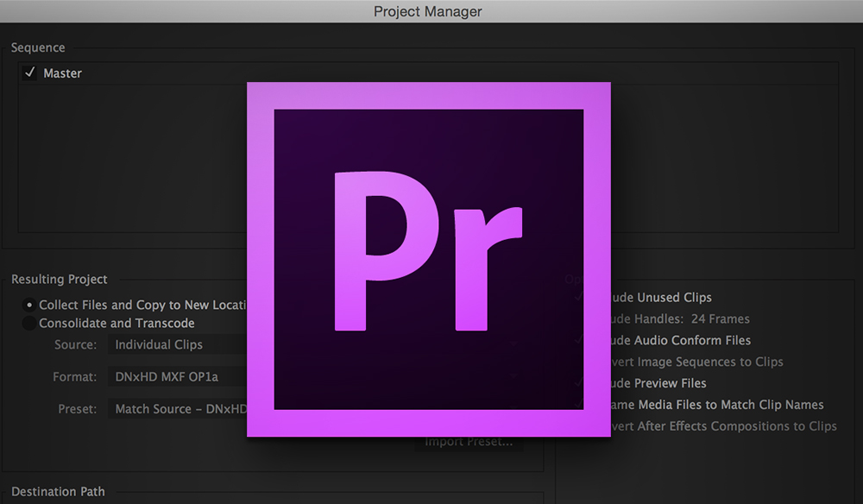Check the Master sequence checkbox
This screenshot has height=504, width=863.
pyautogui.click(x=29, y=73)
